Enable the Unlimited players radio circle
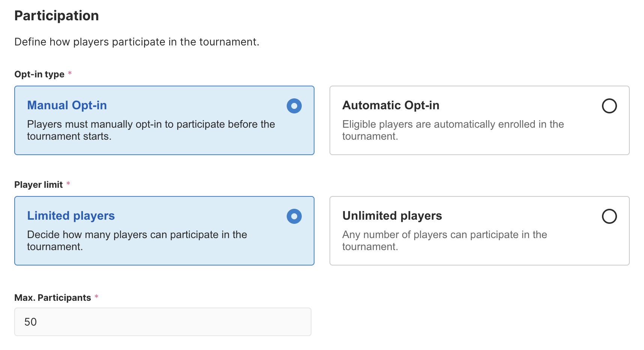Image resolution: width=644 pixels, height=350 pixels. tap(609, 216)
